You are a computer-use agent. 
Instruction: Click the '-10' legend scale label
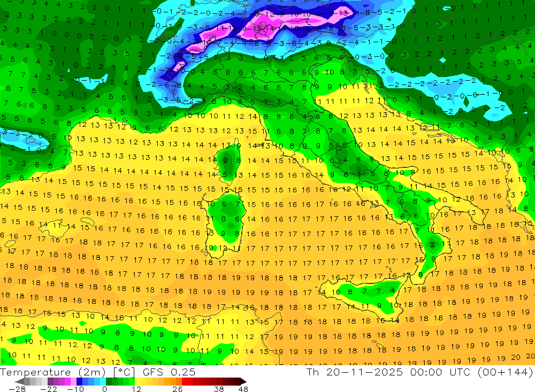(x=75, y=389)
